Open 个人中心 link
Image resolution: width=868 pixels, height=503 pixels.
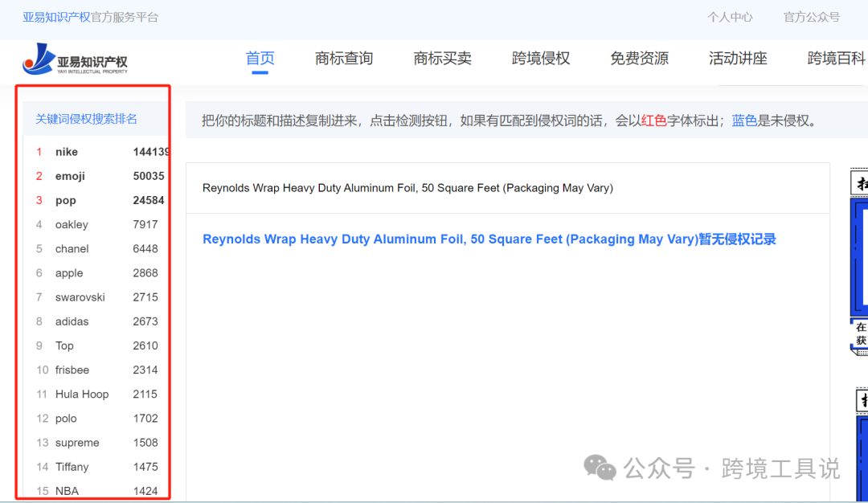730,17
